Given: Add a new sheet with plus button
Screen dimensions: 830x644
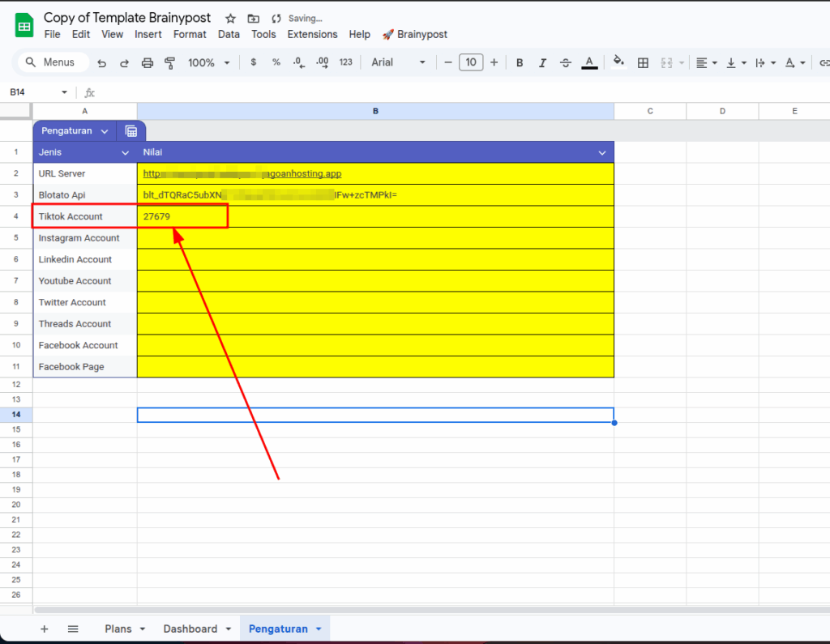Looking at the screenshot, I should (x=45, y=629).
